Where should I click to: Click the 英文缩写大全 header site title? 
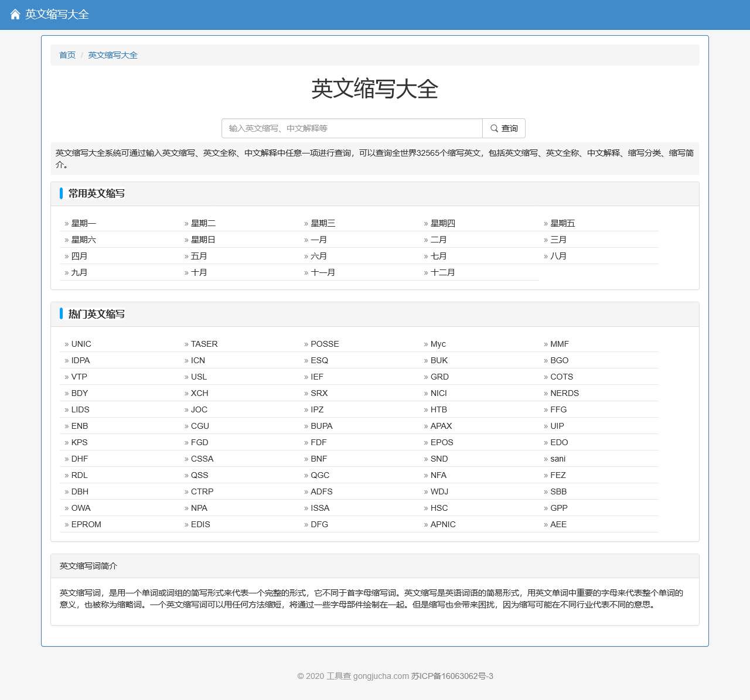[x=57, y=15]
